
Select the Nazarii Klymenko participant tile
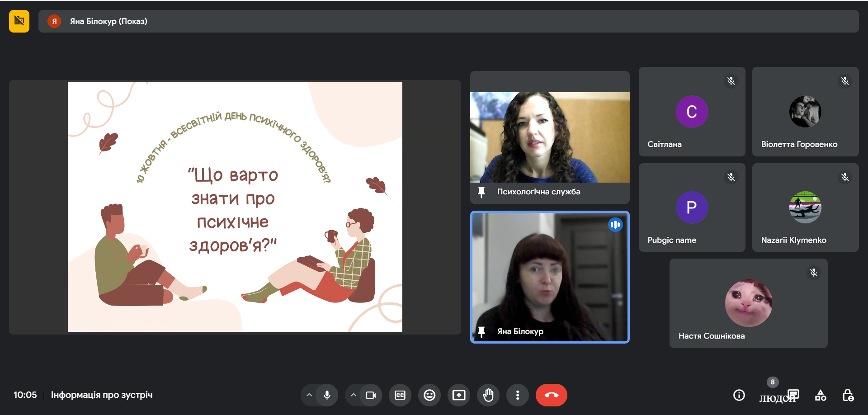click(805, 207)
